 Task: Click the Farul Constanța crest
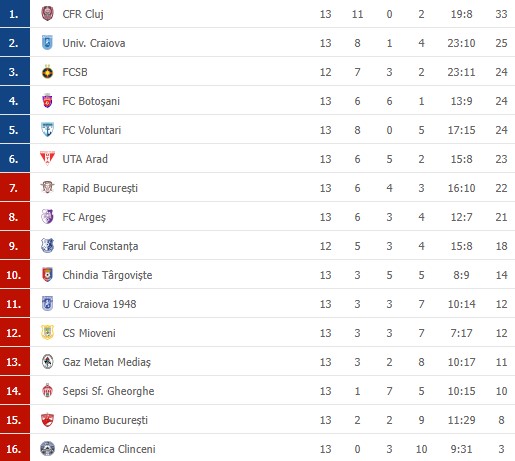point(47,246)
